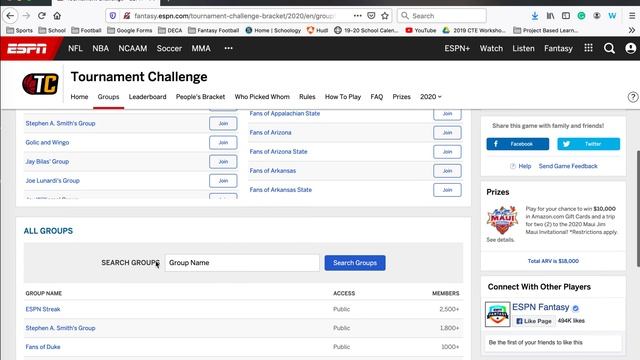Viewport: 640px width, 360px height.
Task: Open Fans of Duke group link
Action: pyautogui.click(x=43, y=347)
